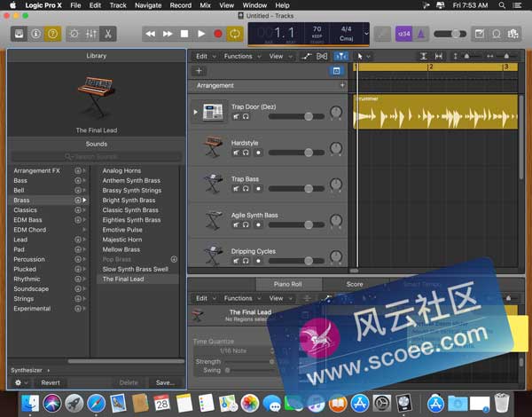Open the pointer tool menu
Screen dimensions: 532x417
point(363,57)
